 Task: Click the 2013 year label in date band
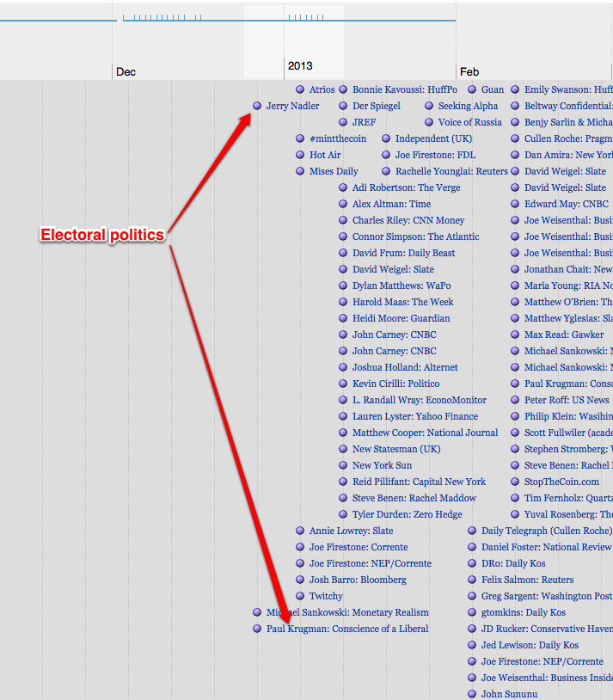[300, 66]
